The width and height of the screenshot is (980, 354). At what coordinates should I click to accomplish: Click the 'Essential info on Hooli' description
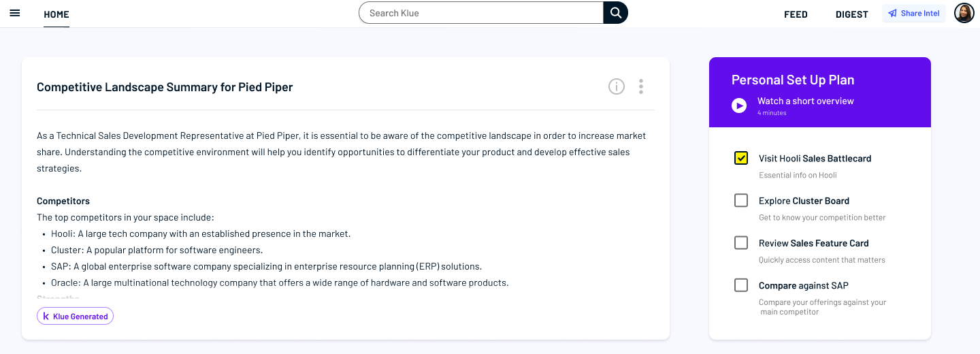pyautogui.click(x=798, y=175)
